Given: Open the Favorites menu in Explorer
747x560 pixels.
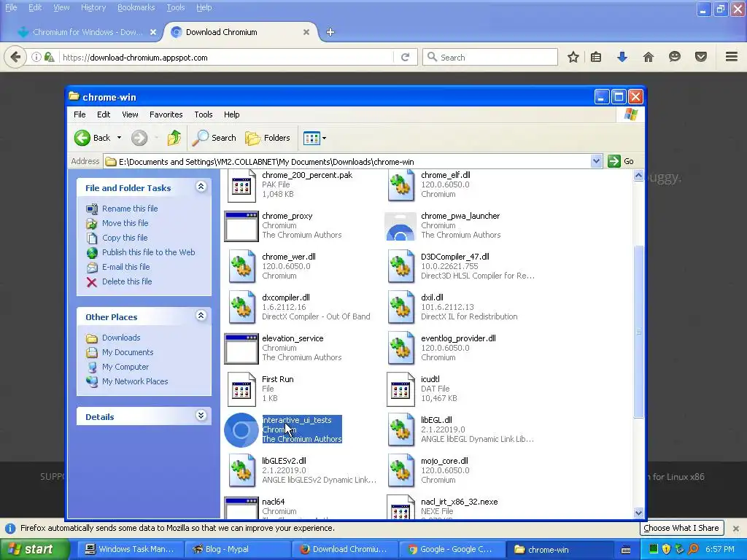Looking at the screenshot, I should coord(166,114).
